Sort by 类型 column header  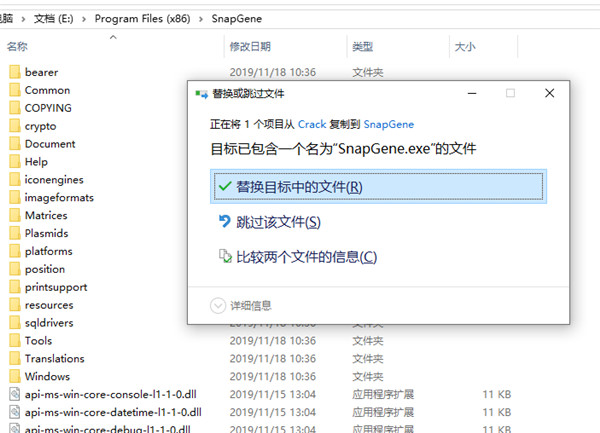point(362,47)
